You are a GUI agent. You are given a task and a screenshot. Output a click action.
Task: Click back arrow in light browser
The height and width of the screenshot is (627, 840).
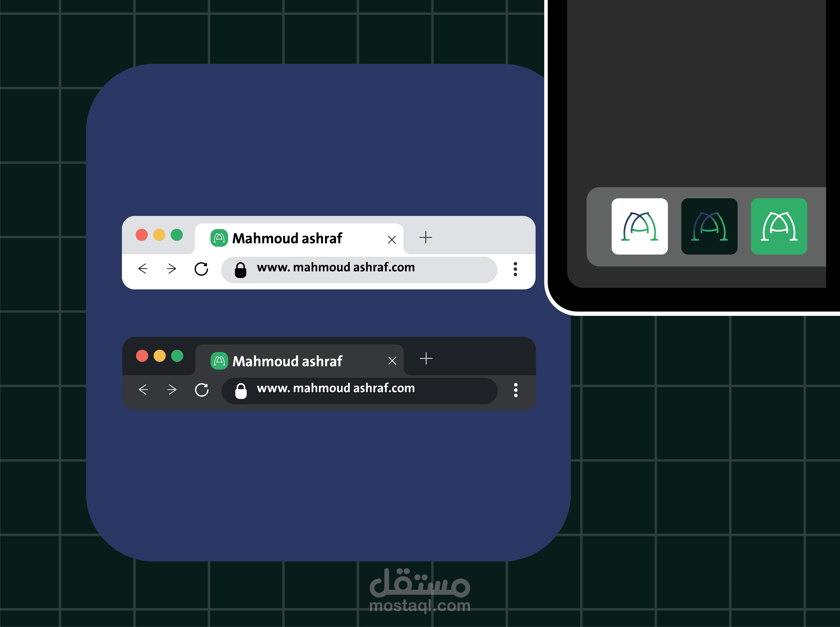click(x=143, y=269)
